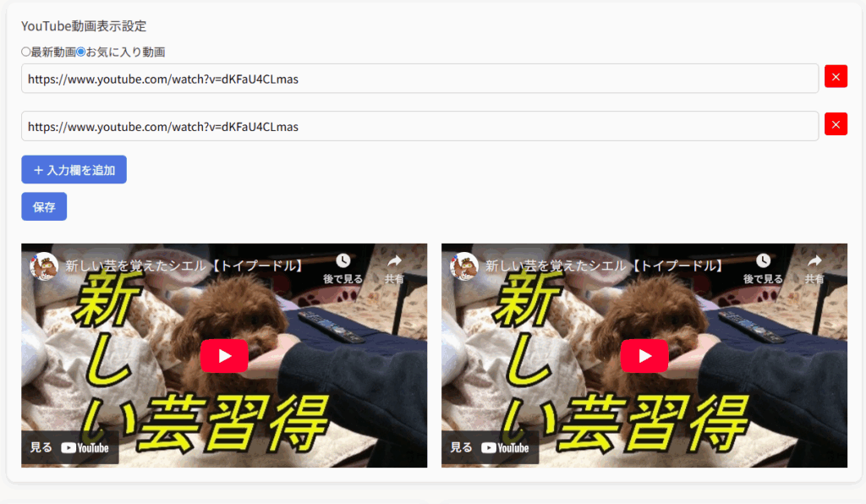Remove the second URL with red X button
The width and height of the screenshot is (866, 504).
(x=836, y=124)
